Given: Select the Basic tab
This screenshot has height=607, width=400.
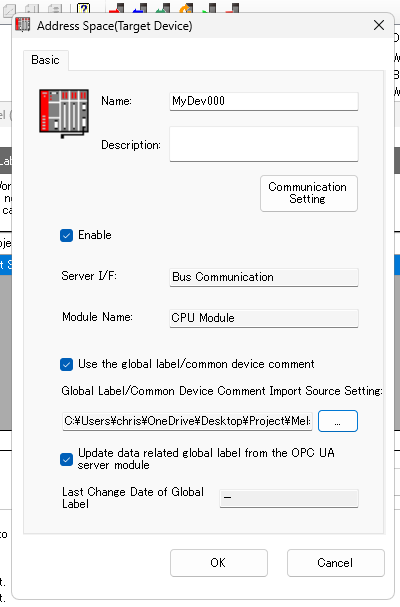Looking at the screenshot, I should tap(46, 60).
